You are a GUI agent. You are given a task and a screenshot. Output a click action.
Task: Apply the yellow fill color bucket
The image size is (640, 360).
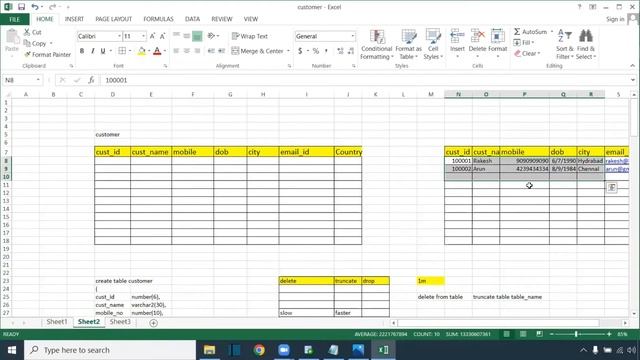point(142,51)
